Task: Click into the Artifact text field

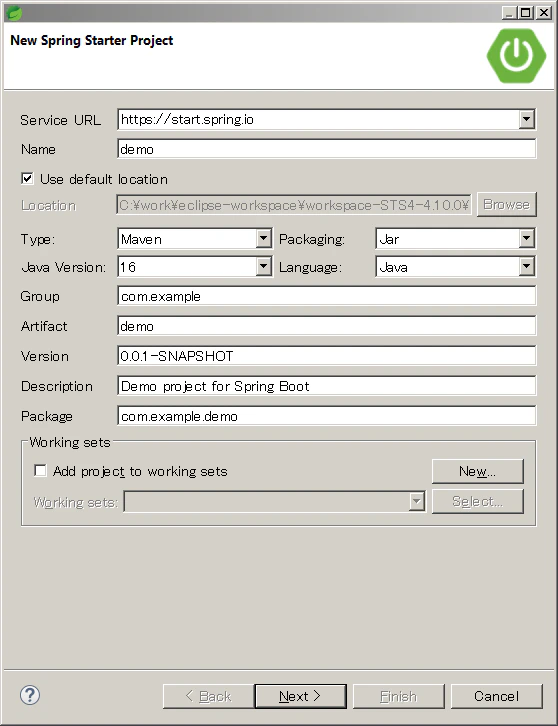Action: pos(326,326)
